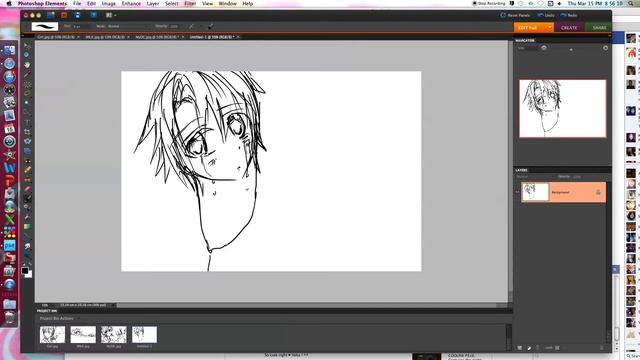Select first thumbnail in Project Bin

pos(52,334)
